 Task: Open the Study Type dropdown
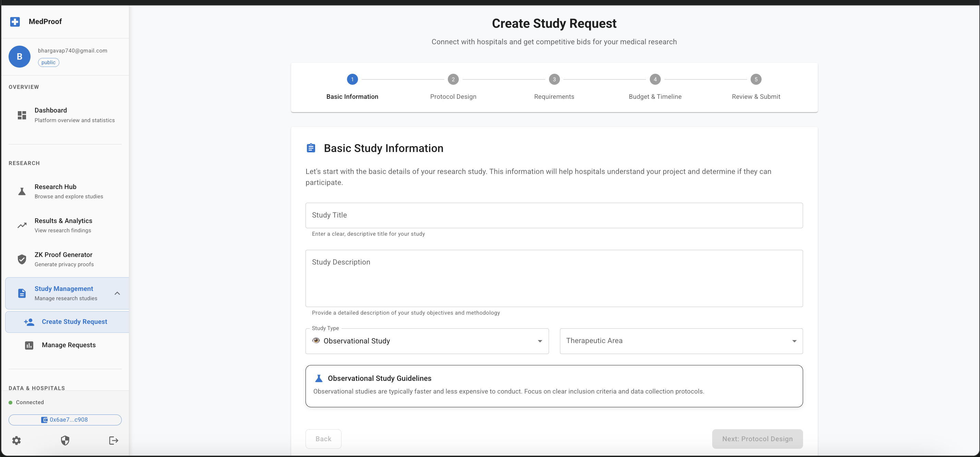point(427,341)
